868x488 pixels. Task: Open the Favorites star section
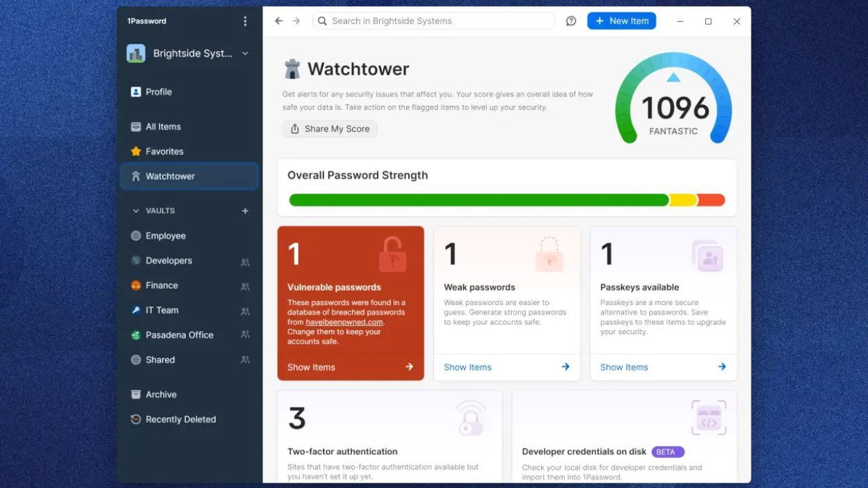click(x=136, y=151)
